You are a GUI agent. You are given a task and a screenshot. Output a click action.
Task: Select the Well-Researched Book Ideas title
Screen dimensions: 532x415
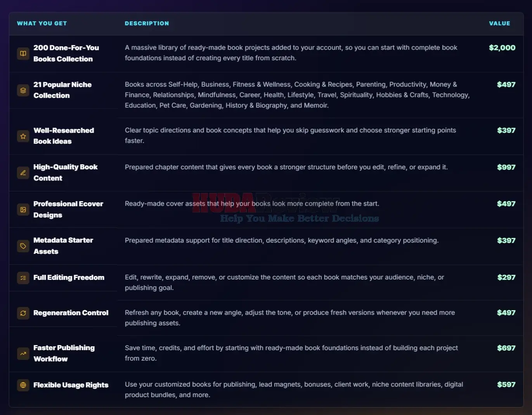[64, 136]
